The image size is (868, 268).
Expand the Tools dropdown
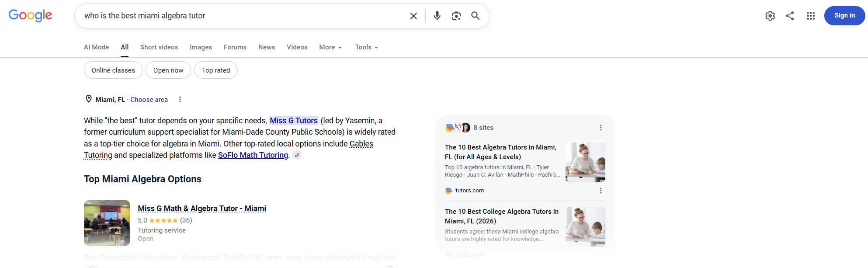pos(366,47)
